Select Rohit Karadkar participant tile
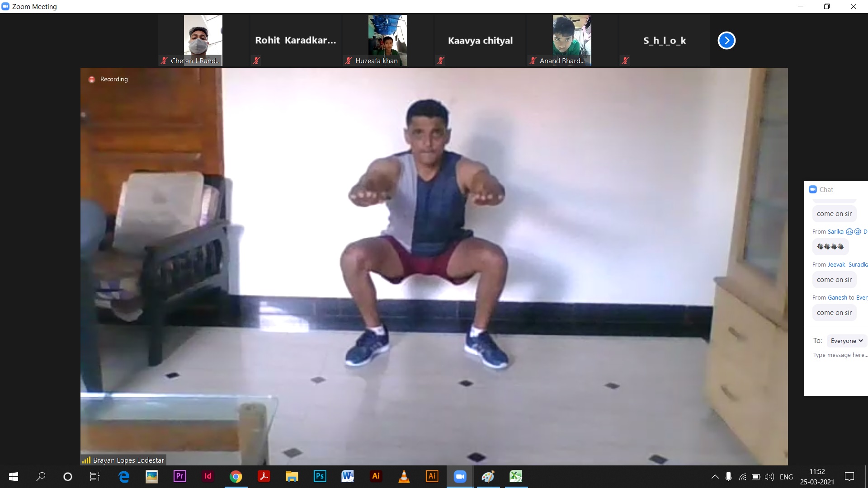This screenshot has height=488, width=868. coord(296,41)
